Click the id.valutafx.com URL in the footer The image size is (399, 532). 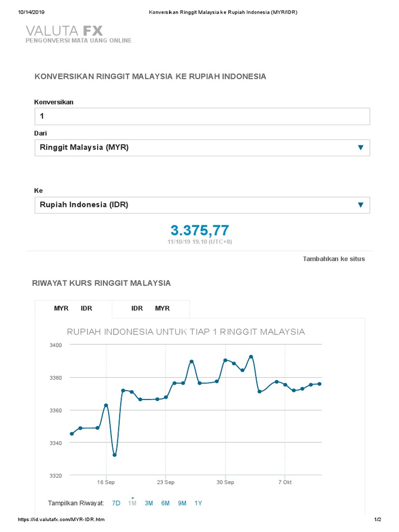(x=62, y=520)
